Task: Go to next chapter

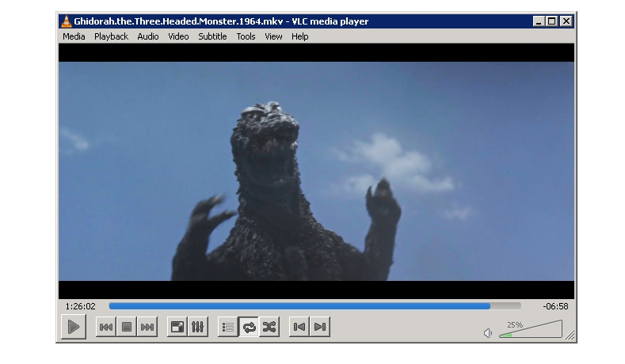Action: (x=320, y=327)
